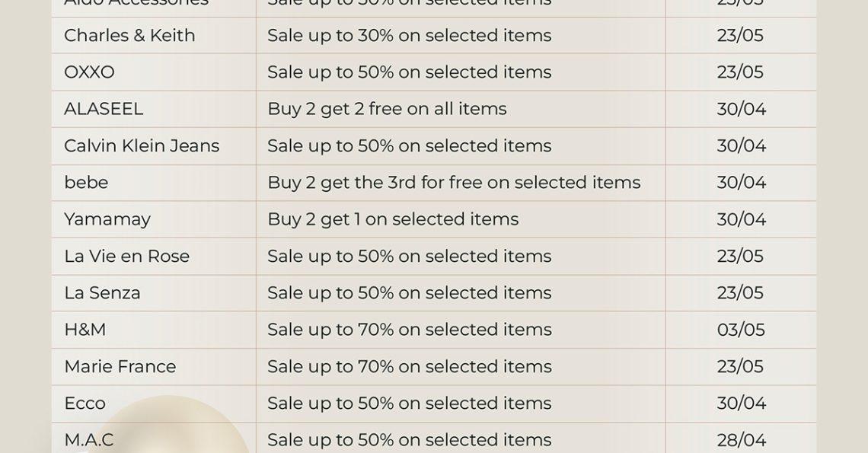Click the Charles & Keith brand name
Viewport: 868px width, 453px height.
(129, 36)
